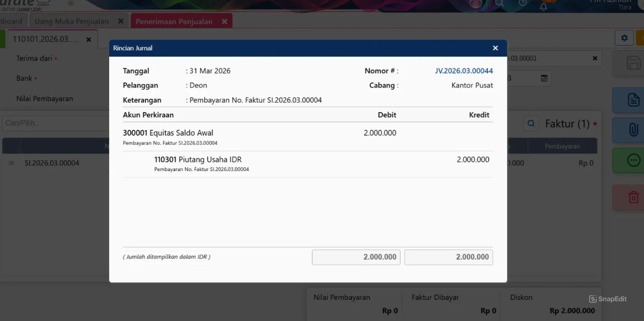The width and height of the screenshot is (644, 321).
Task: Open the 110101.2026.03 document sub-tab
Action: point(45,39)
